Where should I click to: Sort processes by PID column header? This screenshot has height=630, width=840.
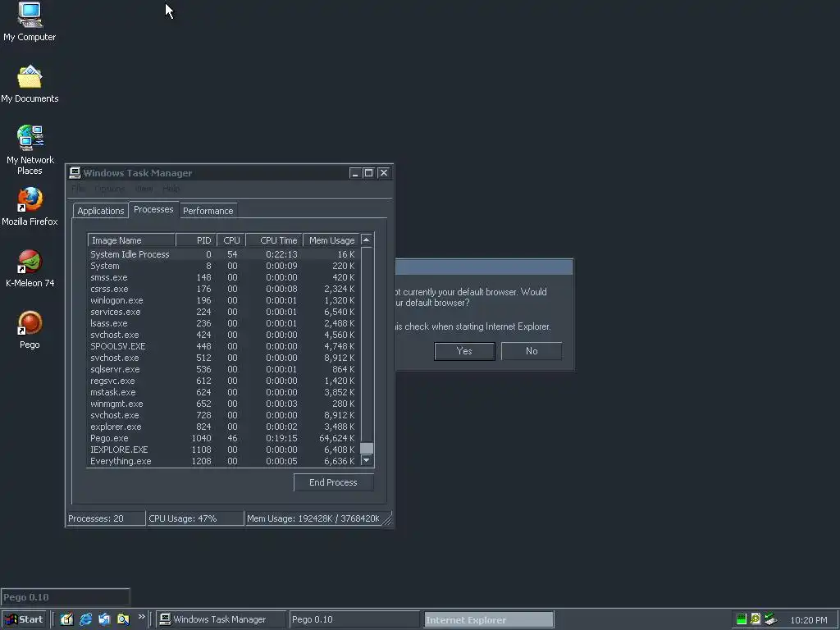(x=196, y=240)
